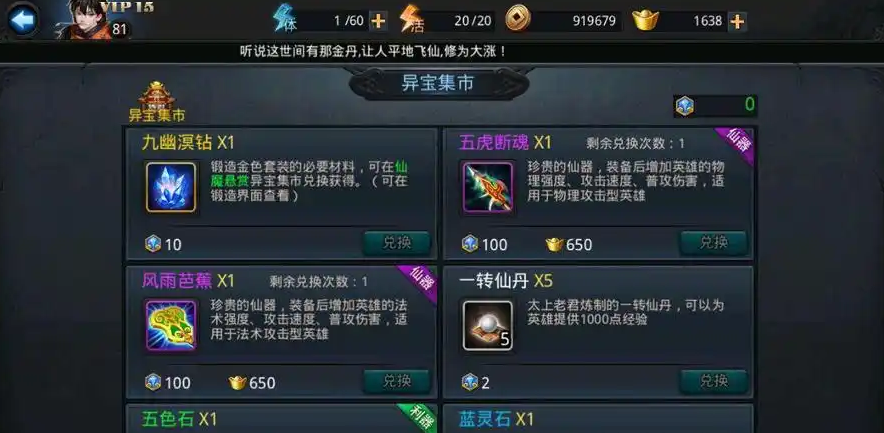Click the lightning 体 stamina icon
884x433 pixels.
pyautogui.click(x=285, y=20)
